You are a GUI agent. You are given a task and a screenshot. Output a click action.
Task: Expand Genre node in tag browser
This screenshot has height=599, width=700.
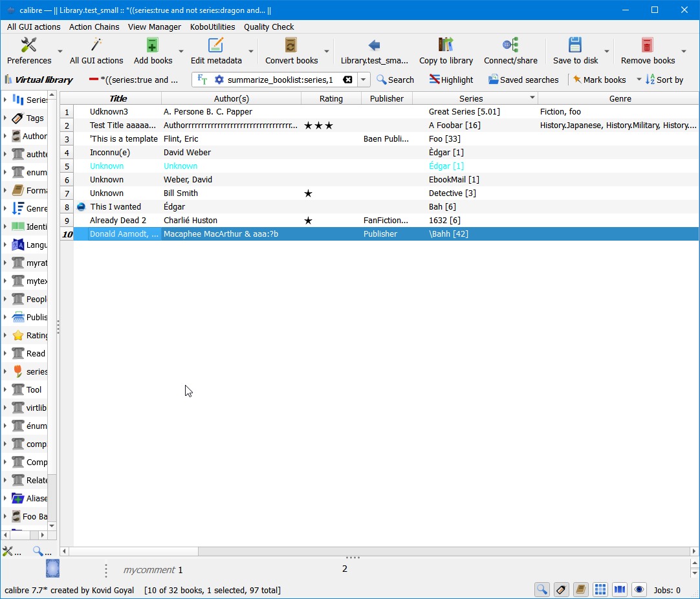(5, 208)
